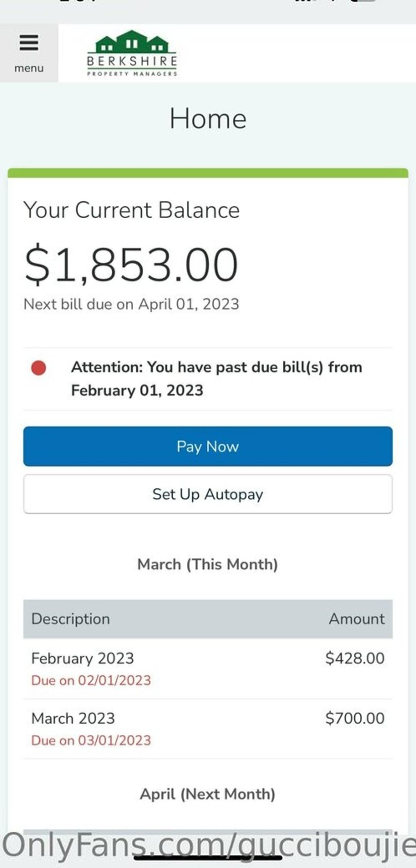
Task: Click Next bill due on April 01 text
Action: (x=131, y=304)
